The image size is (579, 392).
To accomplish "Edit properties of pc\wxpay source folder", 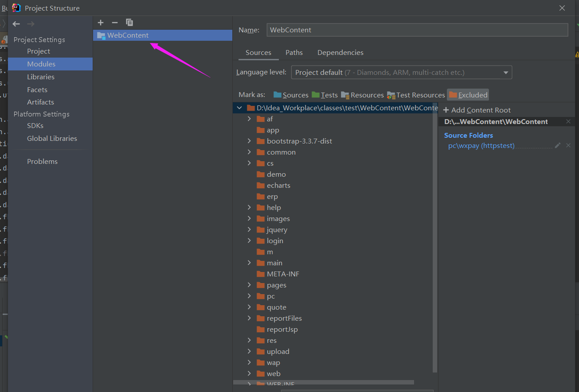I will [558, 145].
